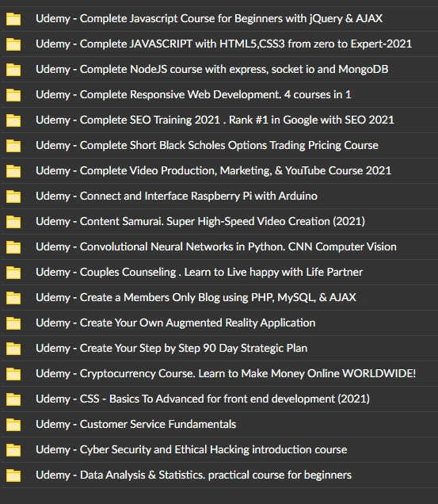438x504 pixels.
Task: Click folder icon for Complete JAVASCRIPT with HTML5,CSS3
Action: (x=13, y=44)
